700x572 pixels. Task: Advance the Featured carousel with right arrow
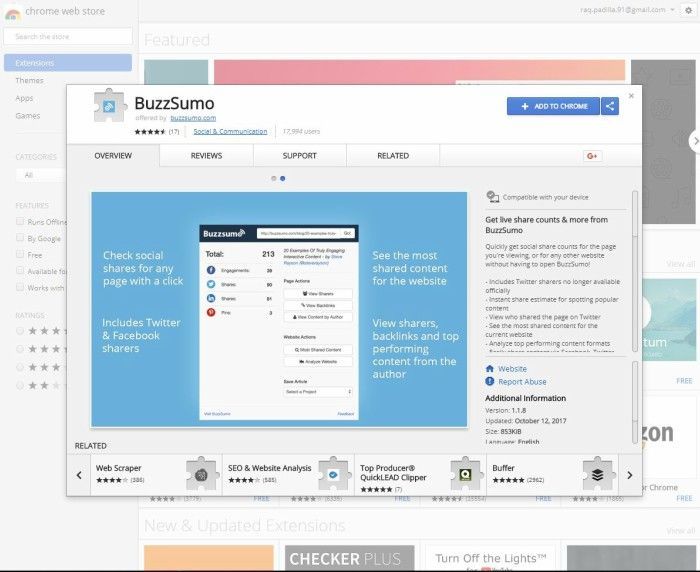(695, 141)
